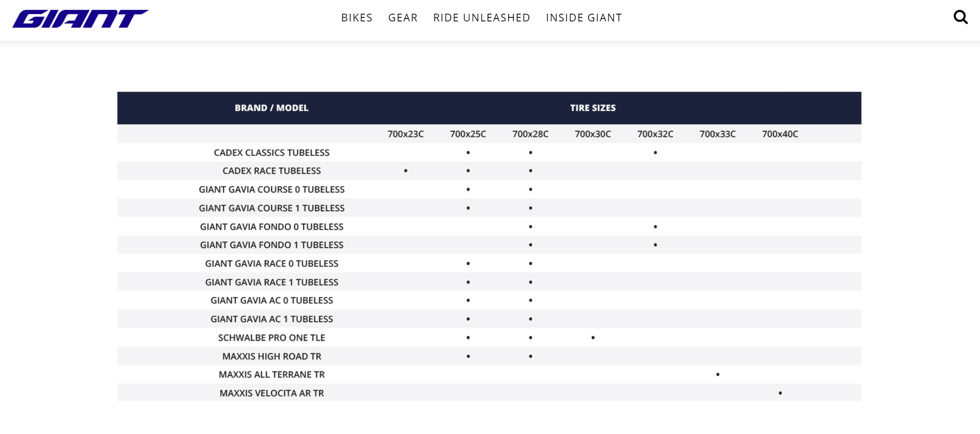Image resolution: width=980 pixels, height=434 pixels.
Task: Open the GEAR menu
Action: click(403, 18)
